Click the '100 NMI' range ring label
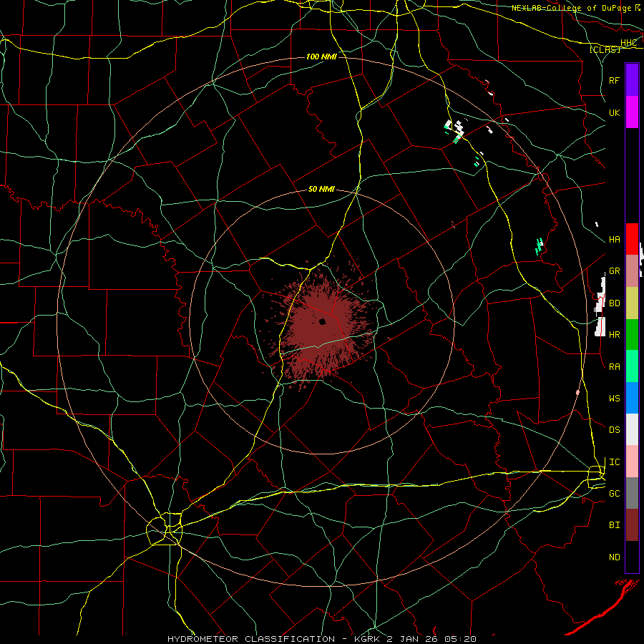Screen dimensions: 644x644 coord(321,57)
